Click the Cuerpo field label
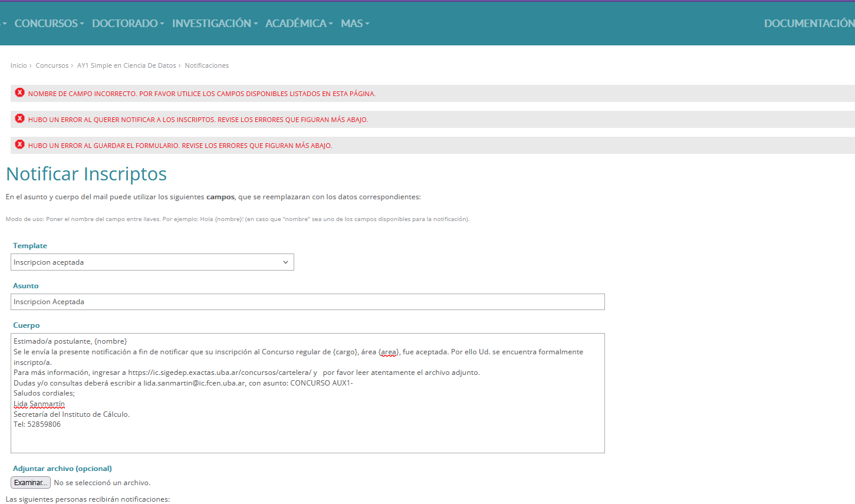Image resolution: width=855 pixels, height=504 pixels. click(27, 325)
